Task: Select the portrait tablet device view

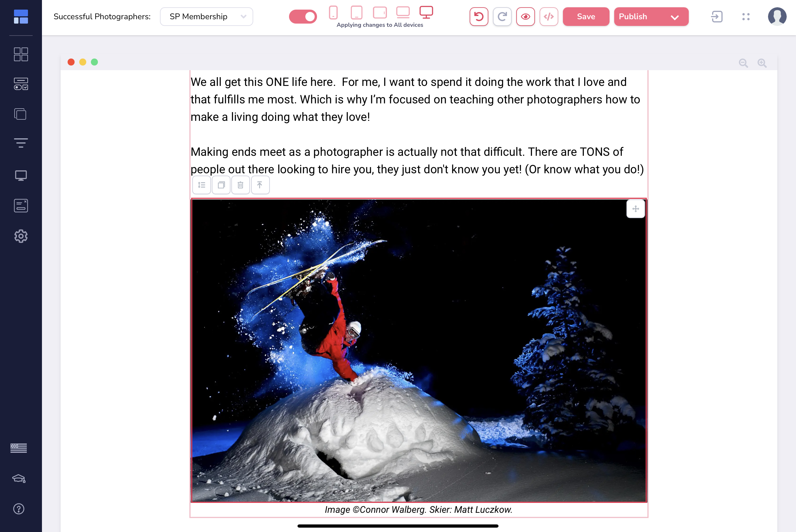Action: tap(356, 13)
